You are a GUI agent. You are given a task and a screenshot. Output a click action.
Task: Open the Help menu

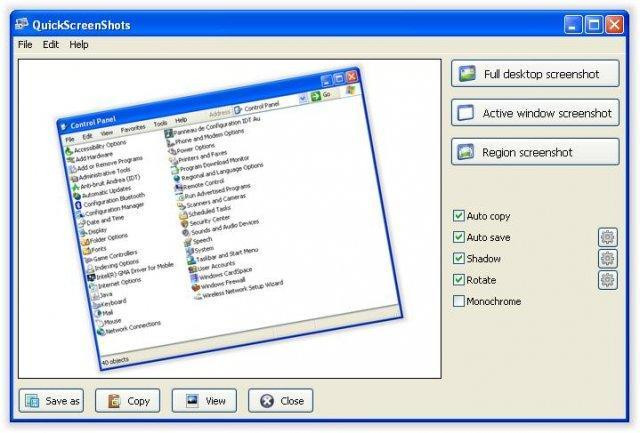(79, 44)
